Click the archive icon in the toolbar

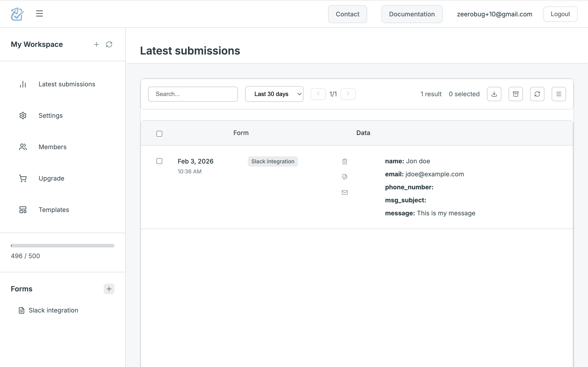point(516,94)
